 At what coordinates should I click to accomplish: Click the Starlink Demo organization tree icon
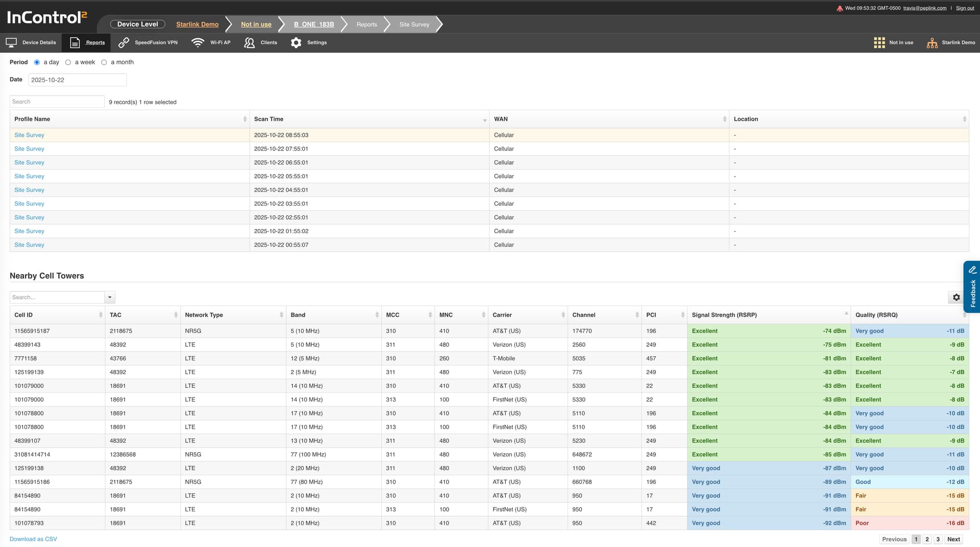coord(932,43)
